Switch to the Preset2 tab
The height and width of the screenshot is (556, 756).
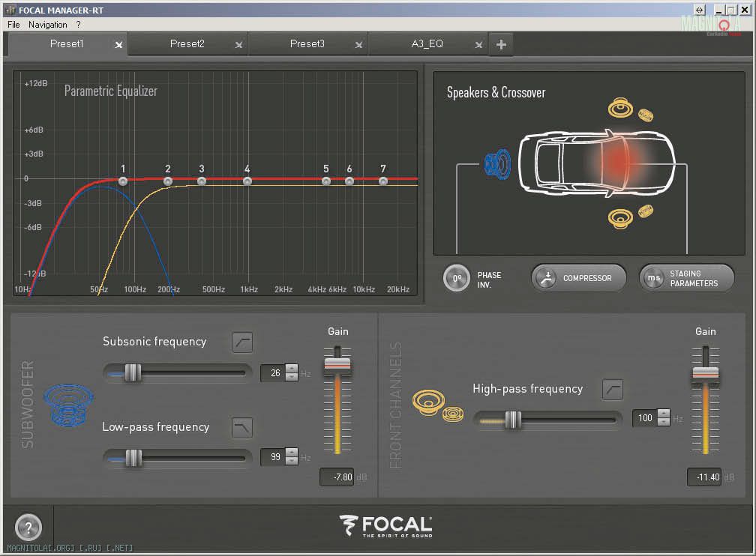187,44
